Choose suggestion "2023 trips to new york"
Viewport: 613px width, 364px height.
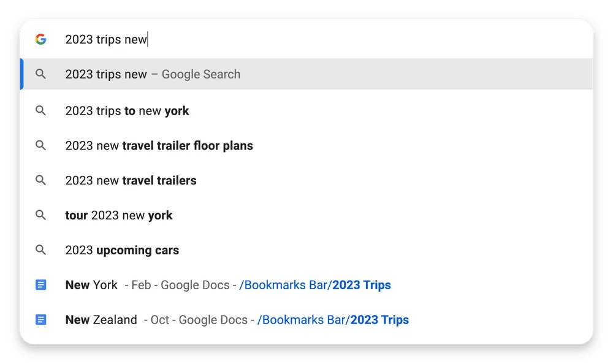127,111
